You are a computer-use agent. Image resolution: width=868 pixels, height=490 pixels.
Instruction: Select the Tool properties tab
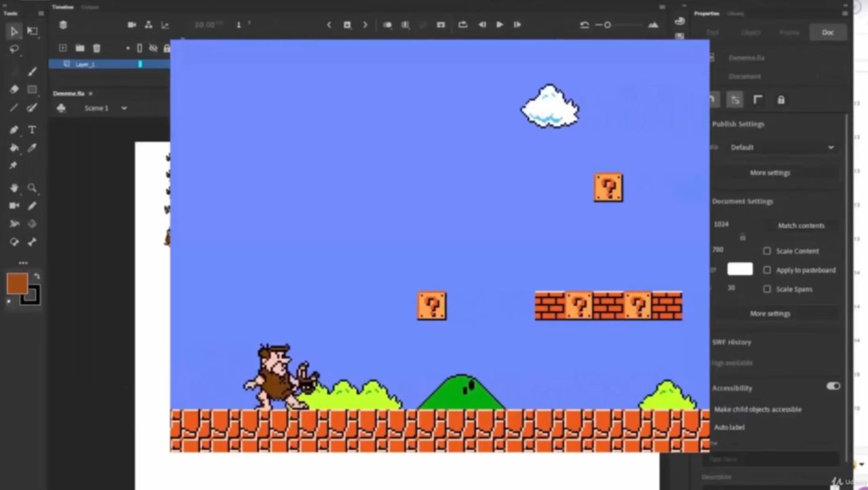click(x=712, y=33)
